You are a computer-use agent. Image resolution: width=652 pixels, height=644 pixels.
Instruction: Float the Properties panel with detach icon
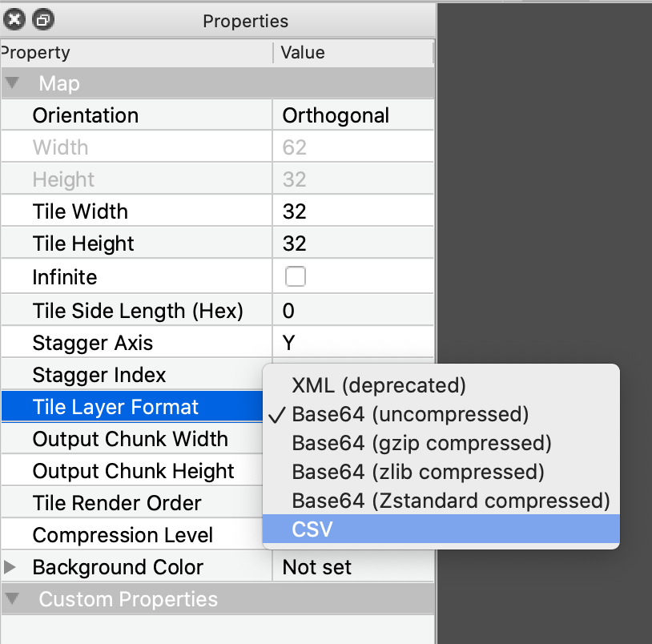coord(43,19)
